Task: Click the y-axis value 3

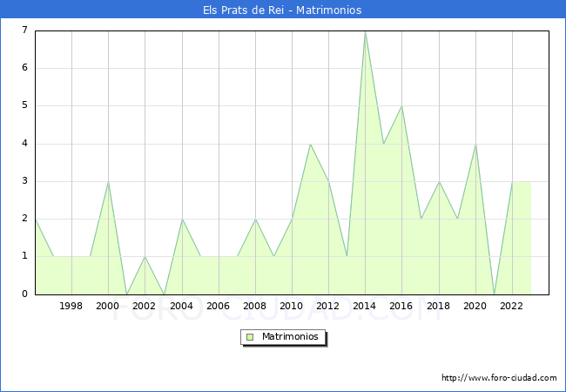Action: coord(25,181)
